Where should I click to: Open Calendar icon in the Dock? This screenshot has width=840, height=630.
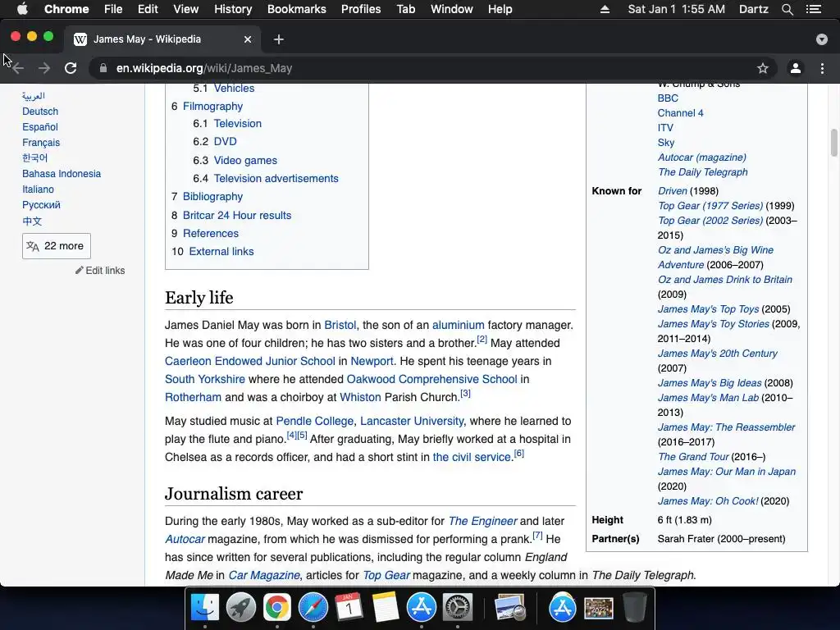(349, 607)
